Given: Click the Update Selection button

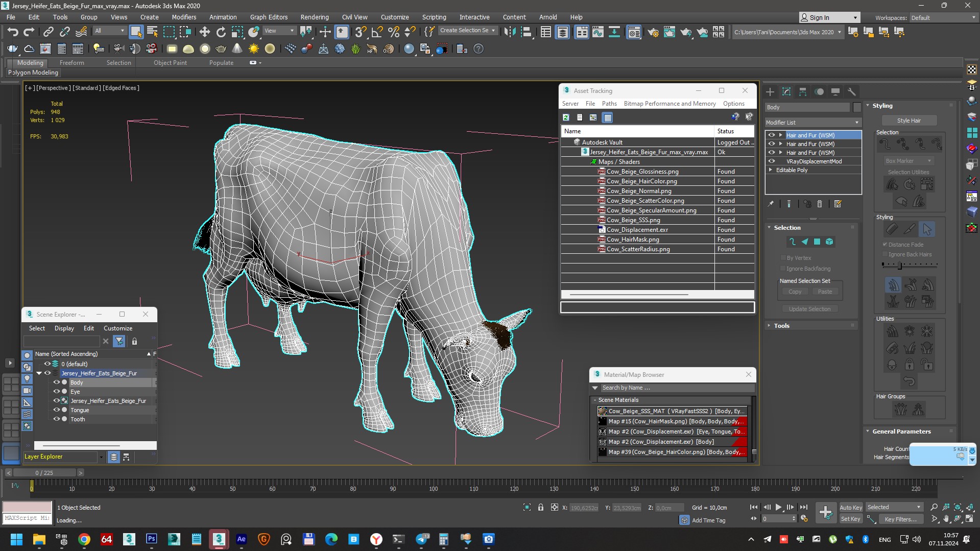Looking at the screenshot, I should (809, 308).
